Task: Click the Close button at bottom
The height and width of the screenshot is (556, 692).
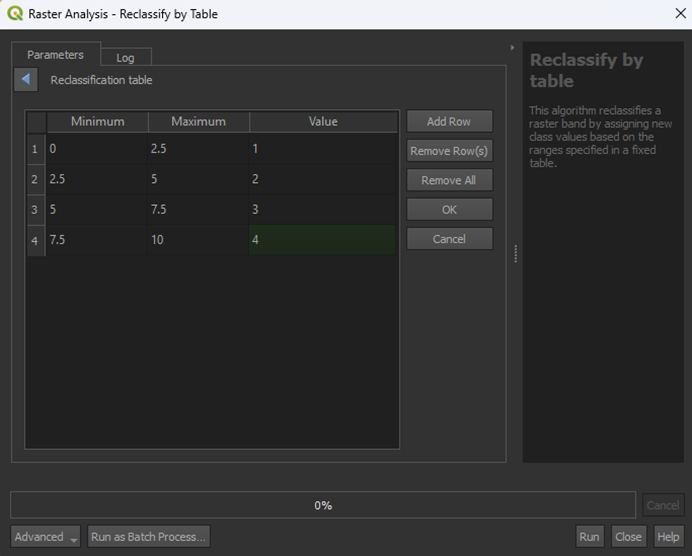Action: click(x=628, y=537)
